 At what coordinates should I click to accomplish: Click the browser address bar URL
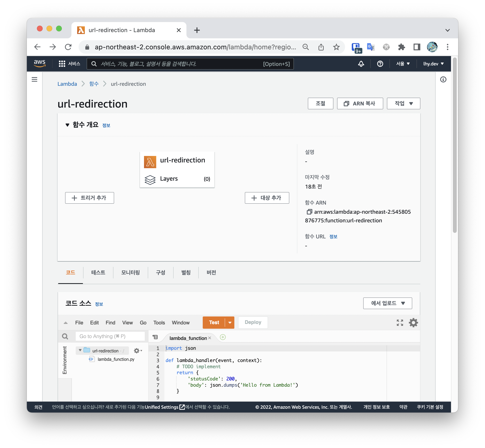(x=195, y=47)
